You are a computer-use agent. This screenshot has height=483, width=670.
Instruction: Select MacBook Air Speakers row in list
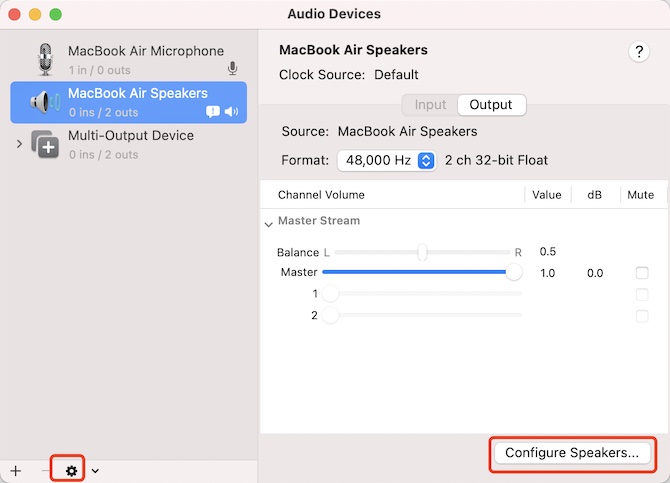click(x=129, y=102)
